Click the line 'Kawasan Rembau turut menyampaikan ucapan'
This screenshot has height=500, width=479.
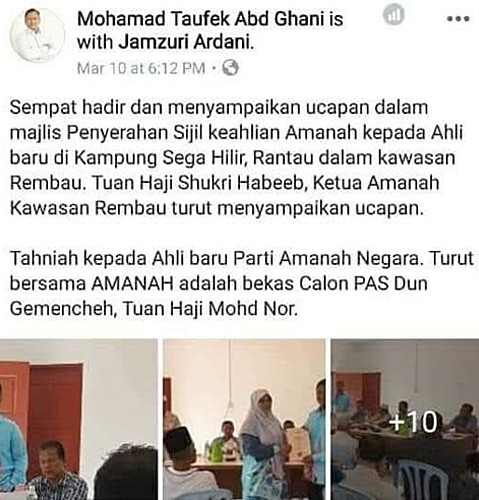(217, 209)
